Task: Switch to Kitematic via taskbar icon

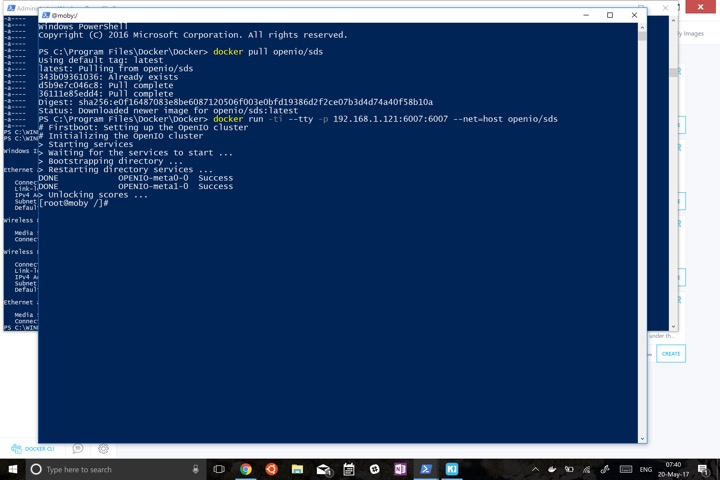Action: pos(452,469)
